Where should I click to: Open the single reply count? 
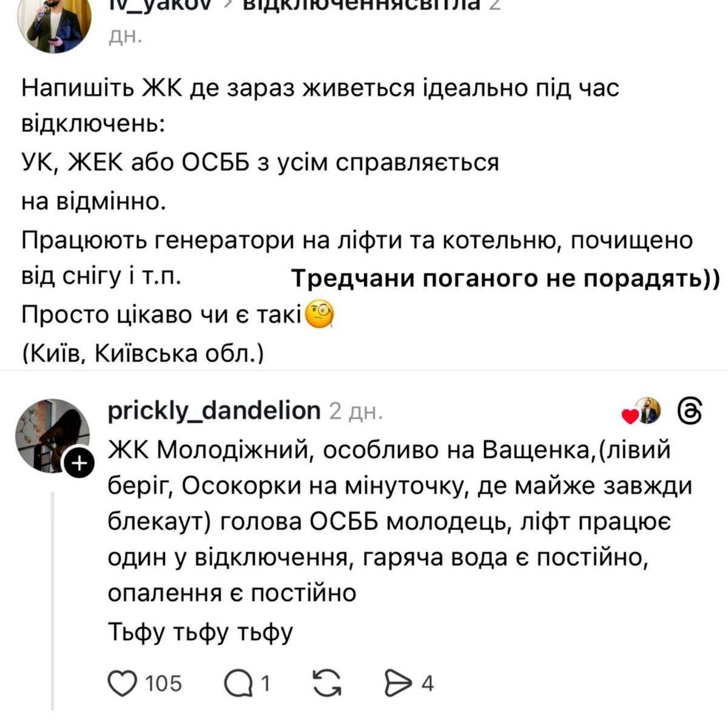coord(265,684)
